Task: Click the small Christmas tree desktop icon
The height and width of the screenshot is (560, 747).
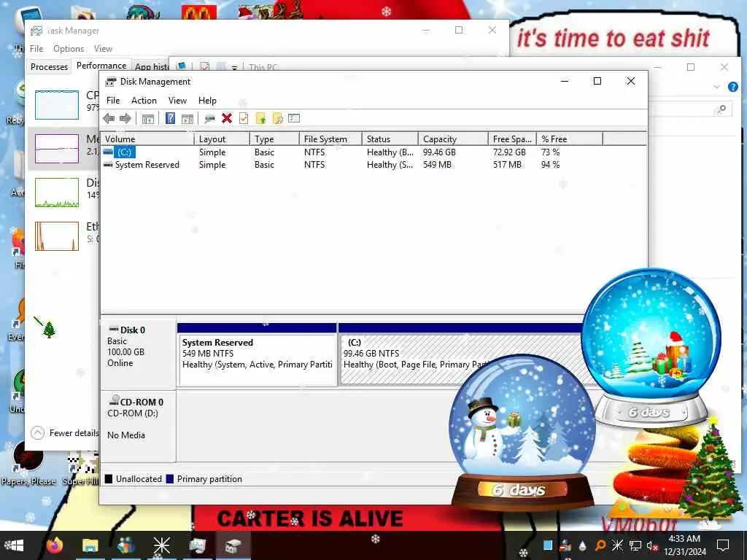Action: point(49,329)
